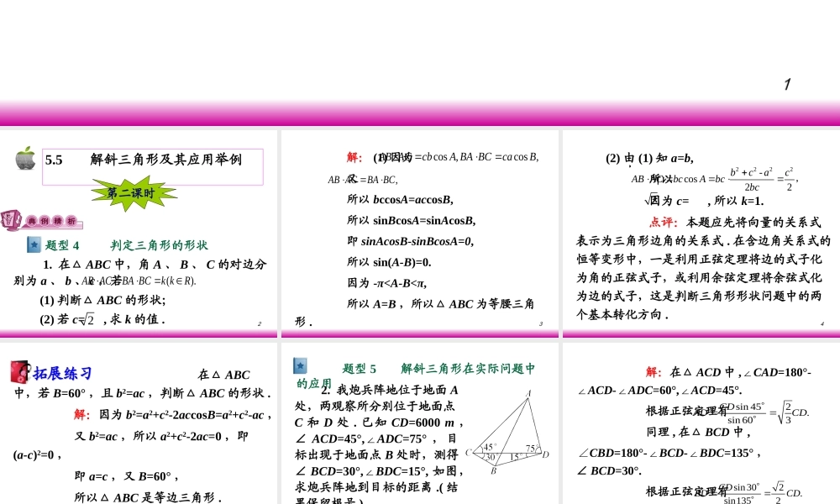This screenshot has width=840, height=504.
Task: Click the line ∠CBD=180°-∠BCD-∠BDC=135°
Action: coord(669,453)
